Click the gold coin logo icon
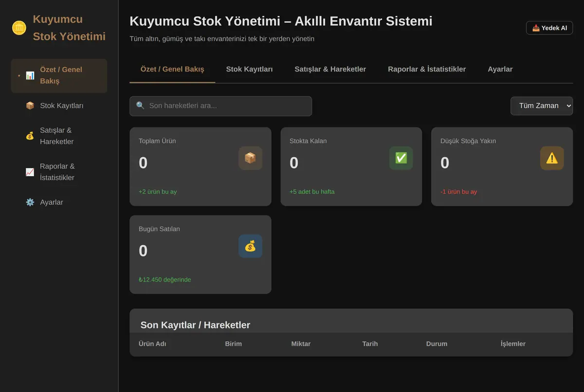The image size is (584, 392). click(x=19, y=28)
